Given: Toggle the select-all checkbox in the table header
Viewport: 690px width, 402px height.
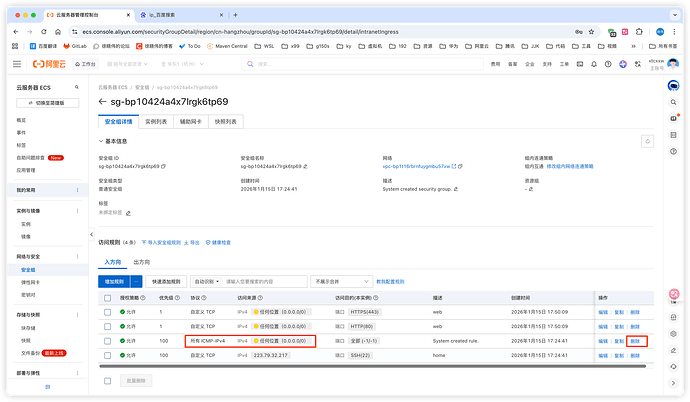Looking at the screenshot, I should click(x=108, y=298).
